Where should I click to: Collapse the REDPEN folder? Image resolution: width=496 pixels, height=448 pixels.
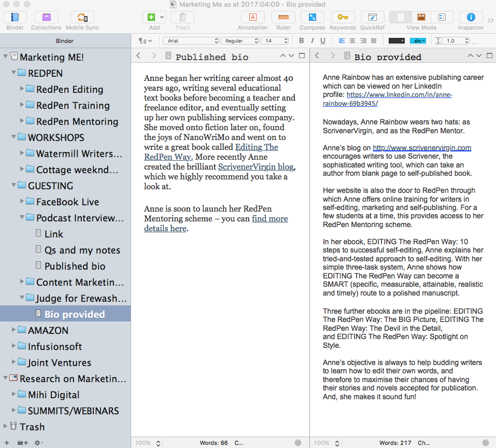[x=13, y=73]
